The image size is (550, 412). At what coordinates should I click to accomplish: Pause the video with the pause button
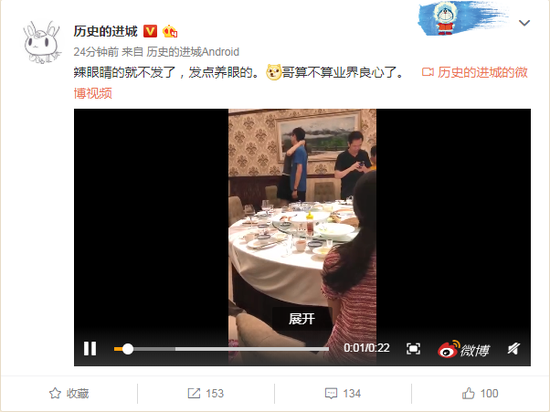pyautogui.click(x=90, y=349)
